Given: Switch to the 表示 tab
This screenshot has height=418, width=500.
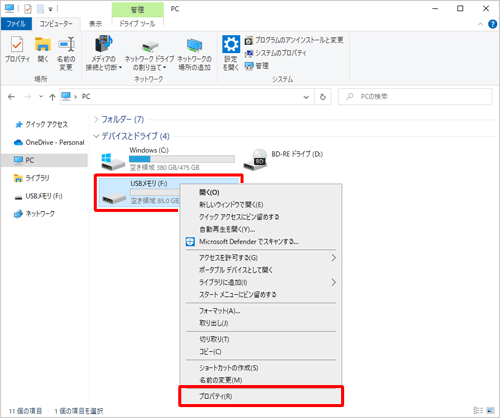Looking at the screenshot, I should pos(95,24).
